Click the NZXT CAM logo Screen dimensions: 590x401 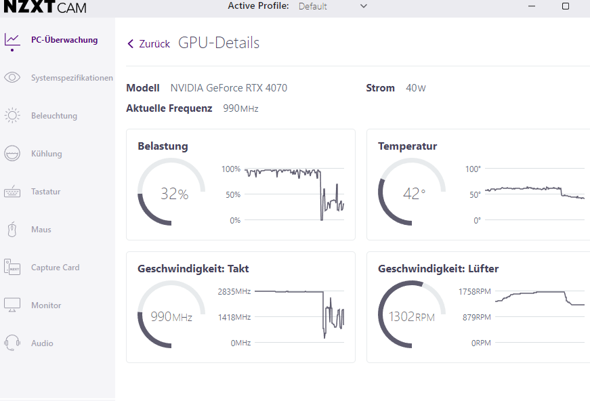pos(45,7)
